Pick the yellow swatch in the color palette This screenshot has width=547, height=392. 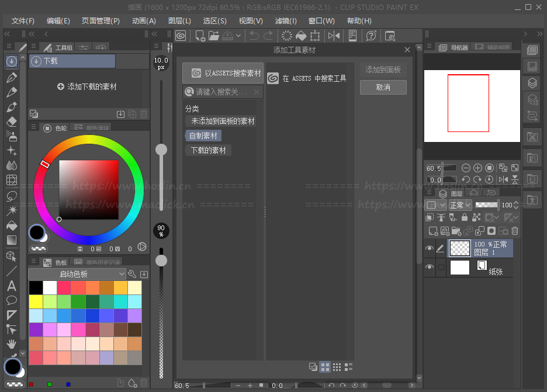point(36,301)
